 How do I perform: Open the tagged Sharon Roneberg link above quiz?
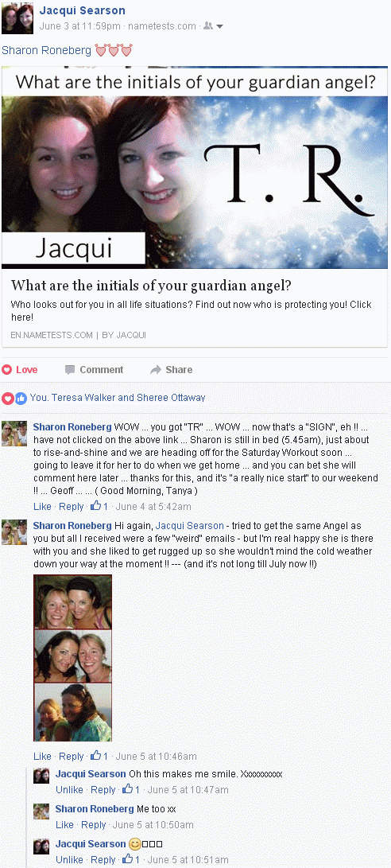(46, 50)
